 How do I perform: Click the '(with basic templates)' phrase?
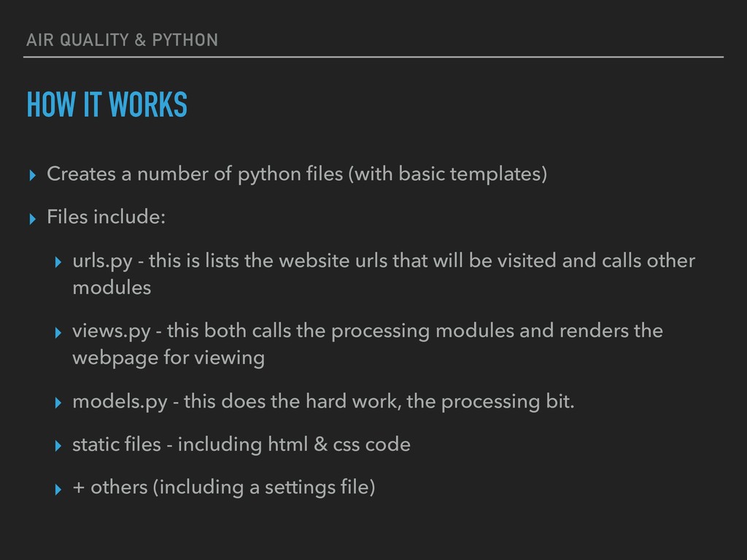448,174
